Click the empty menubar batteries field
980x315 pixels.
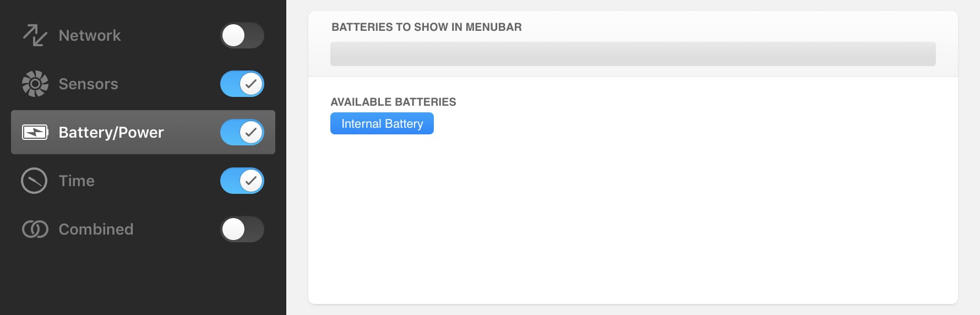[633, 54]
